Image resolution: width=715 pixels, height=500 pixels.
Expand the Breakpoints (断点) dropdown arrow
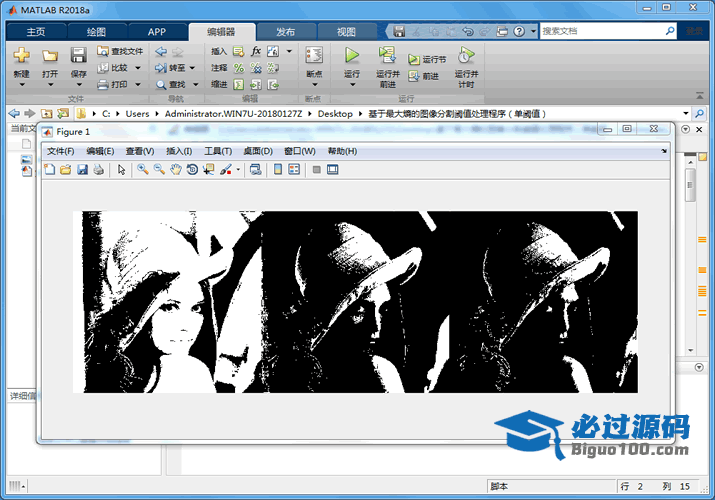pyautogui.click(x=315, y=84)
